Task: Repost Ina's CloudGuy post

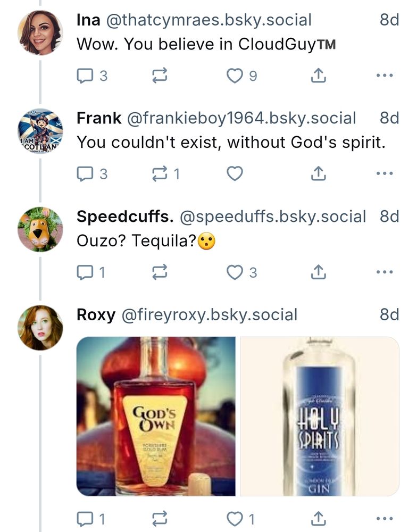Action: coord(160,76)
